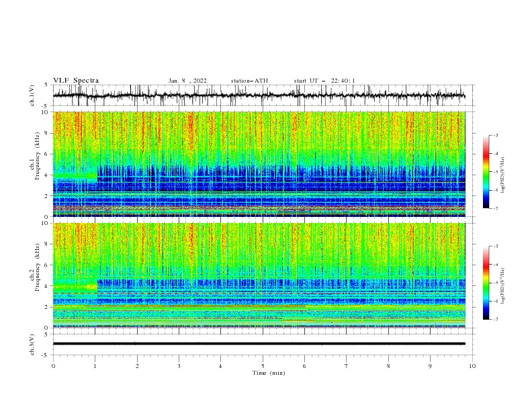Select the date text "Jan. 8 , 2022"
Viewport: 532px width, 411px height.
click(x=187, y=81)
